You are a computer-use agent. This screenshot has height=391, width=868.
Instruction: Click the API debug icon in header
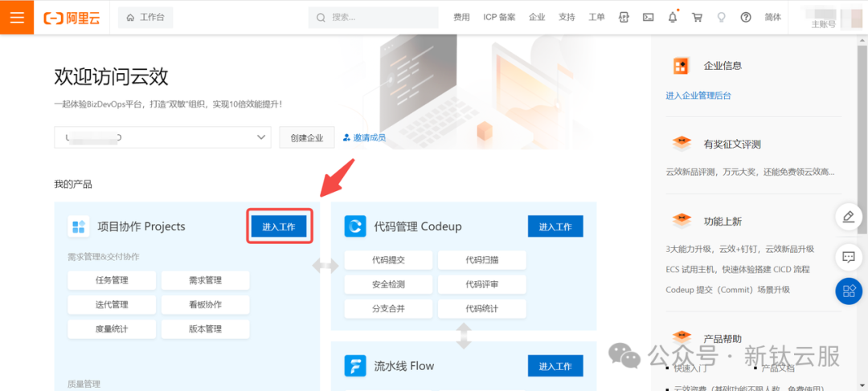point(624,17)
